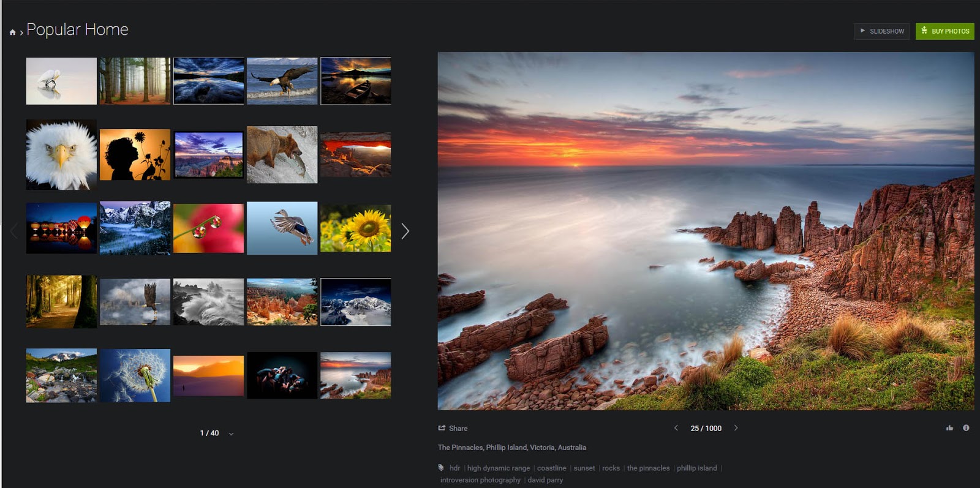Select the flying duck thumbnail
This screenshot has width=980, height=488.
point(282,228)
